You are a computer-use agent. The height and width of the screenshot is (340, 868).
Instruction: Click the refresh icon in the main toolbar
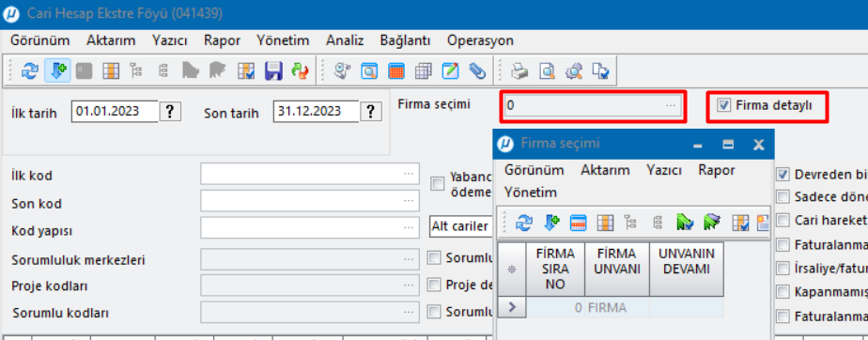click(29, 70)
